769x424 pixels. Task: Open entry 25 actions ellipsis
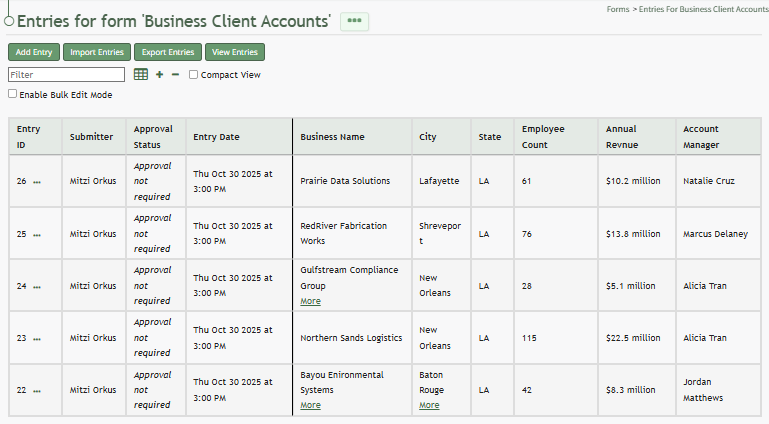37,235
